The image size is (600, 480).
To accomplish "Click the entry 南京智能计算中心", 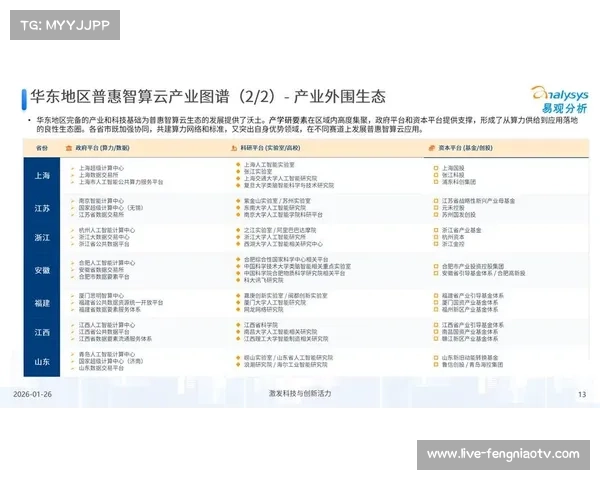I will click(101, 201).
